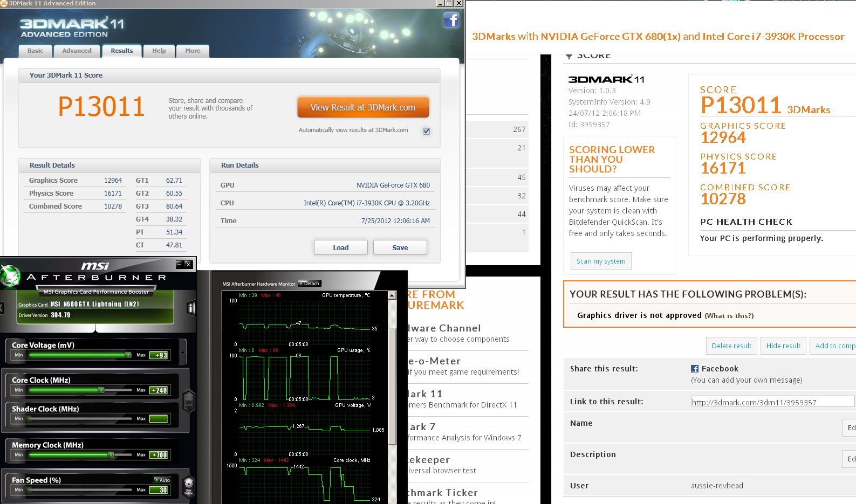This screenshot has height=504, width=856.
Task: Click the link to this result URL field
Action: 772,402
